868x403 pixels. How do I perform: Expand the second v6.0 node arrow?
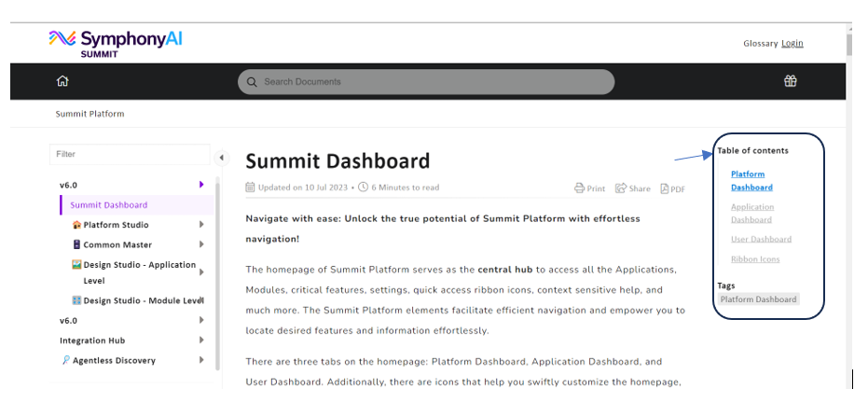[201, 321]
